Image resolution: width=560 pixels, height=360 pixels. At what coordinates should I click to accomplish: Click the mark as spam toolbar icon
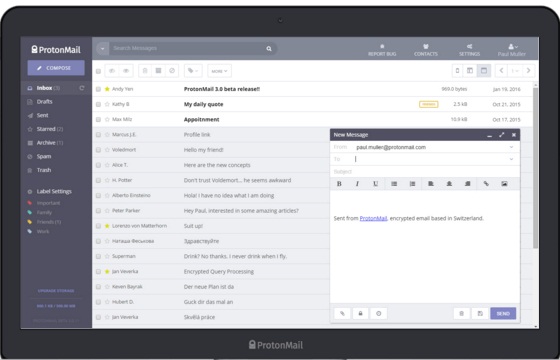pos(172,71)
